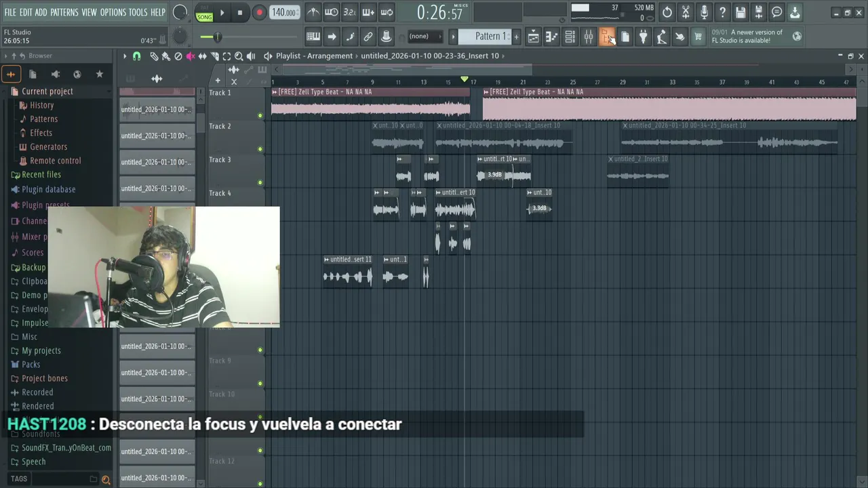
Task: Click the tempo field showing 140.000
Action: 284,12
